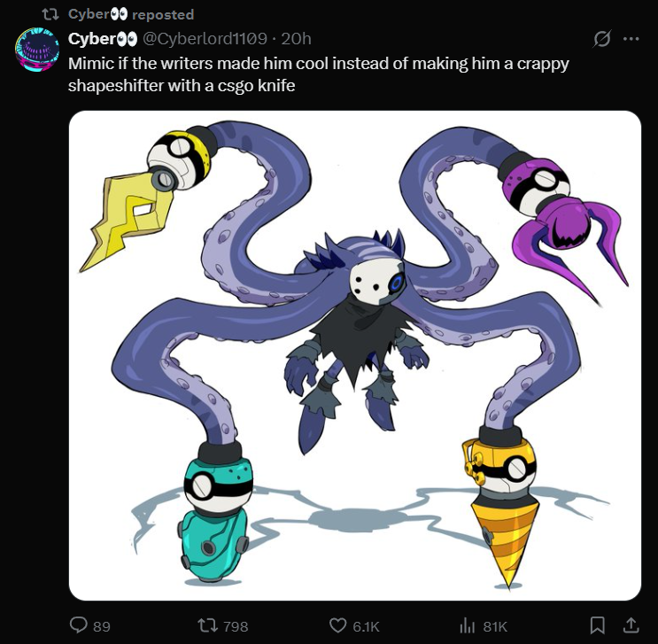Open the Mimic octopus artwork image
The image size is (658, 644).
(x=355, y=355)
